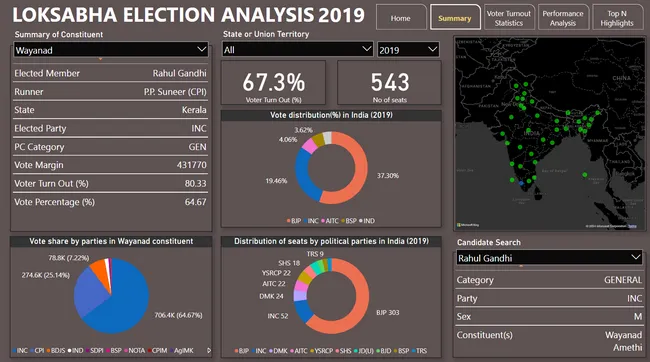Viewport: 650px width, 362px height.
Task: Open Top N Highlights page
Action: pos(617,17)
